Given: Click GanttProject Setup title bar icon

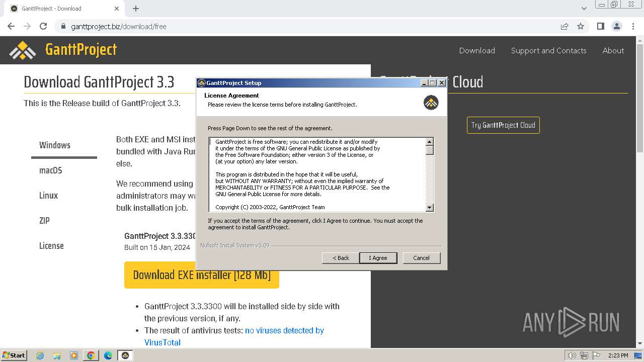Looking at the screenshot, I should point(201,83).
